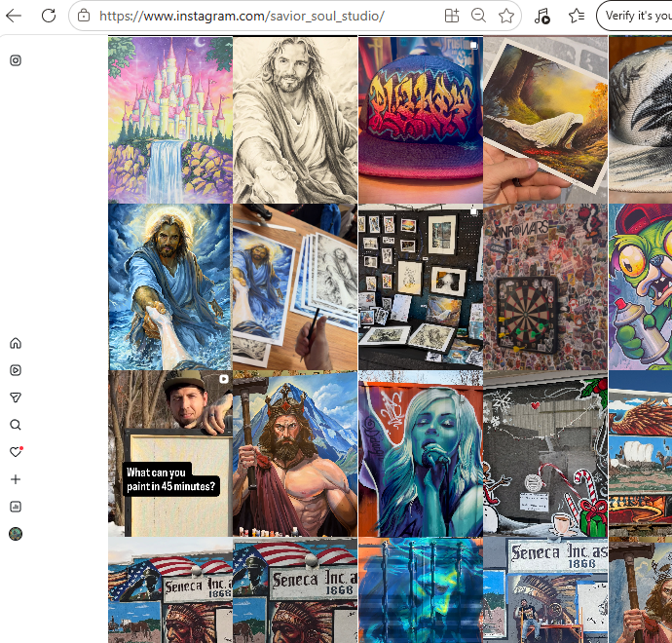The width and height of the screenshot is (672, 643).
Task: Open the first Seneca Inc. 1868 mural post
Action: (x=170, y=589)
